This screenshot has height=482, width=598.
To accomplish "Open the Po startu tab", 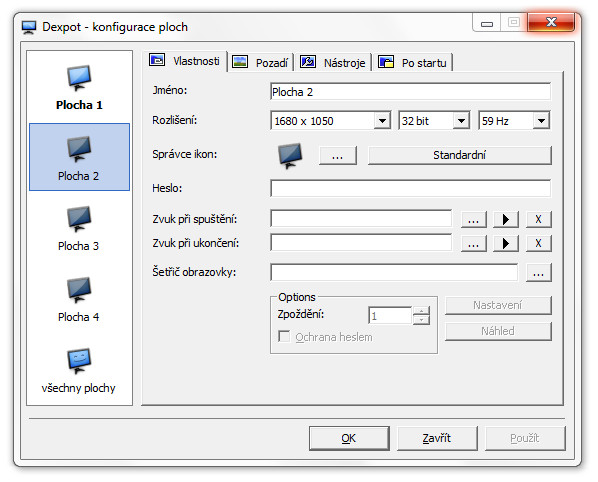I will 413,63.
